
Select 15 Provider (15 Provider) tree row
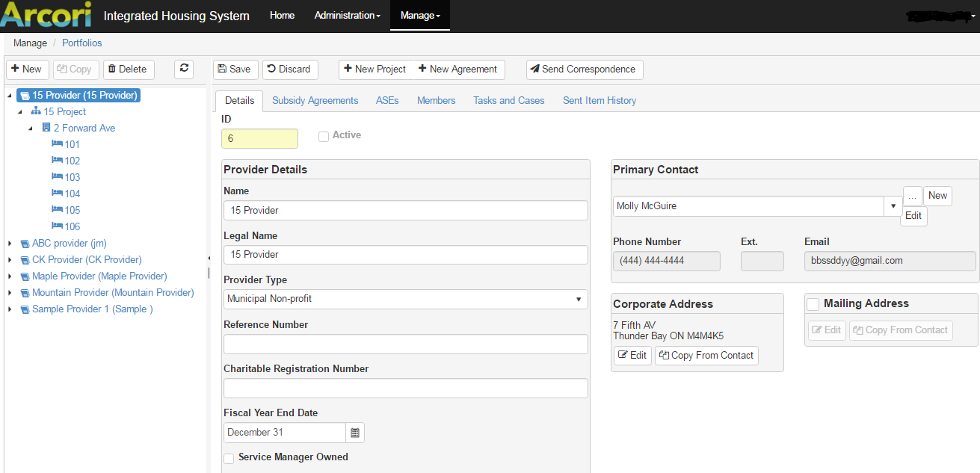78,96
